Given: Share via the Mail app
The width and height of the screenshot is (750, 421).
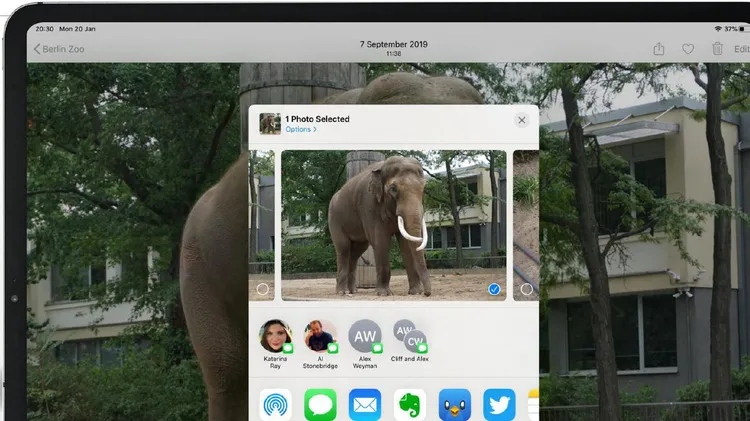Looking at the screenshot, I should point(365,405).
